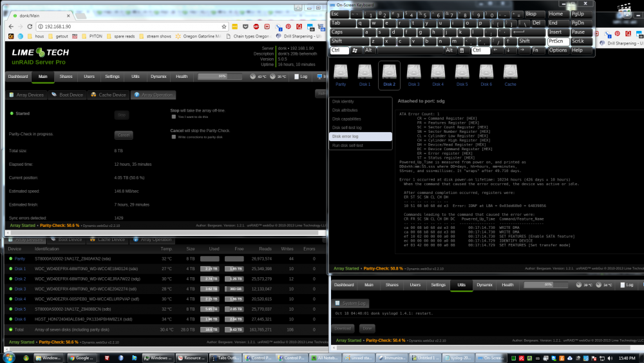This screenshot has height=363, width=644.
Task: Open the Log in the main unRAID window
Action: (301, 77)
